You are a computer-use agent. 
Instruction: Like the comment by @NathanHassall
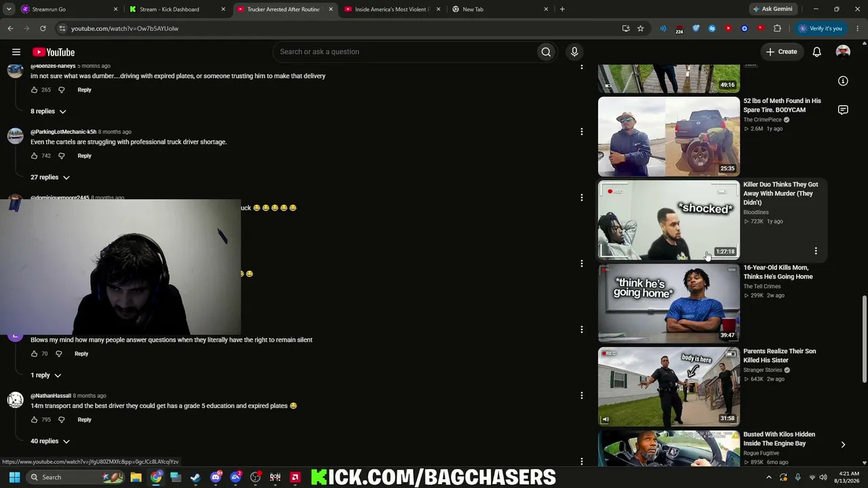(34, 420)
